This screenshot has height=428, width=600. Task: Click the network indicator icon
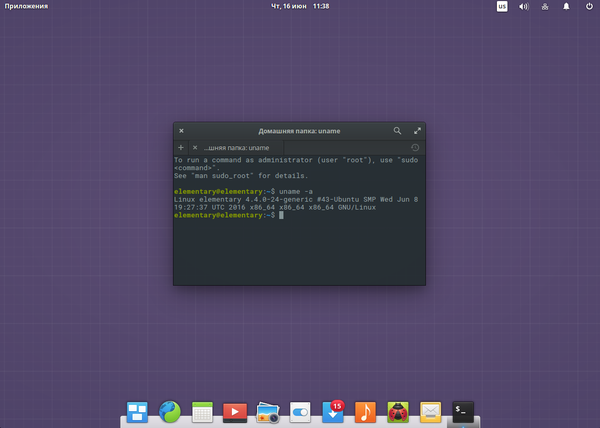tap(544, 6)
